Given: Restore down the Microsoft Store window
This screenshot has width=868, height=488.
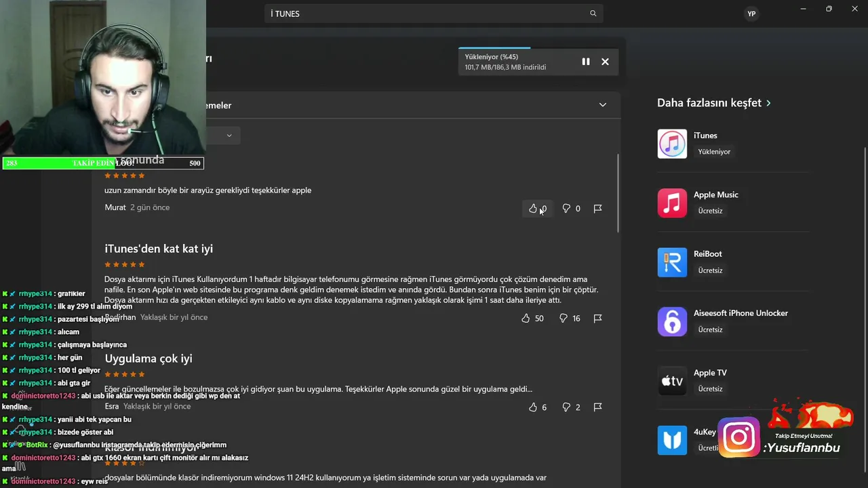Looking at the screenshot, I should tap(829, 9).
